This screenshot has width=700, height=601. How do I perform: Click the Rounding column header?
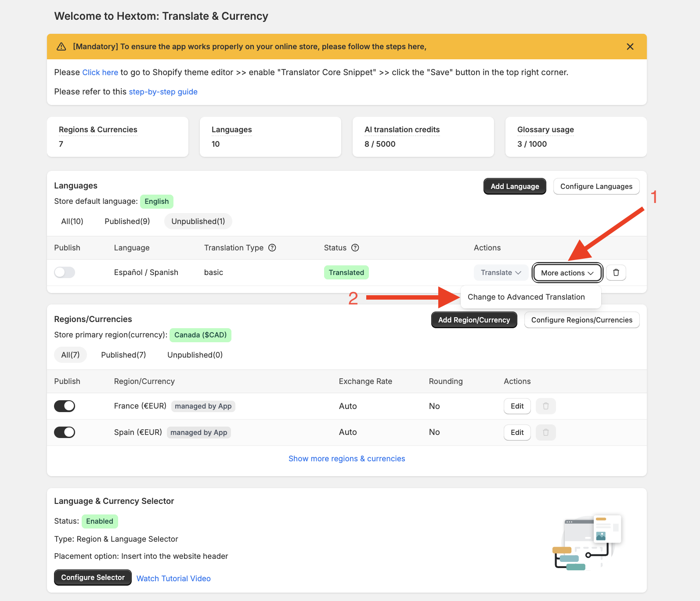click(446, 381)
